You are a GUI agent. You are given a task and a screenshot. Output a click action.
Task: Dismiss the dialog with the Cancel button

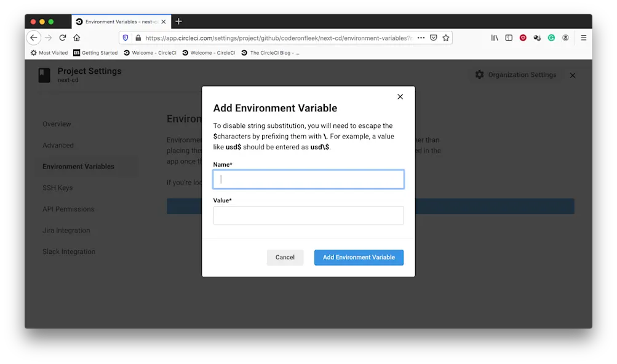coord(285,257)
